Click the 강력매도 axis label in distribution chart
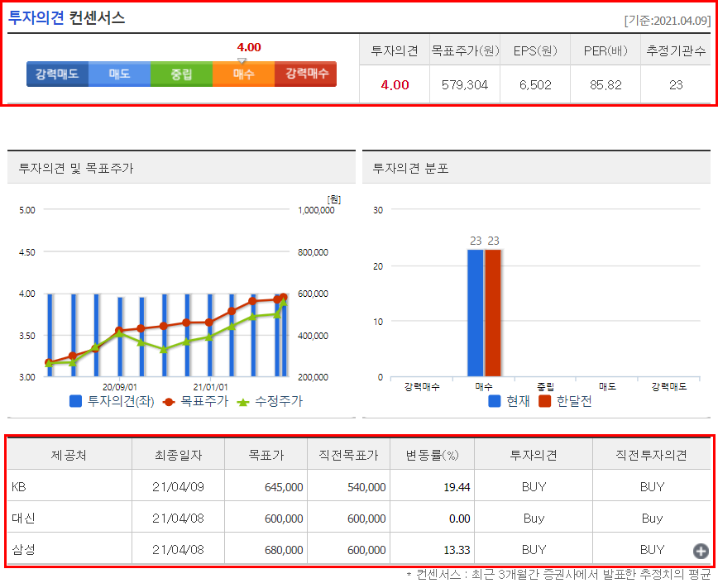Screen dimensions: 718x588 [669, 386]
